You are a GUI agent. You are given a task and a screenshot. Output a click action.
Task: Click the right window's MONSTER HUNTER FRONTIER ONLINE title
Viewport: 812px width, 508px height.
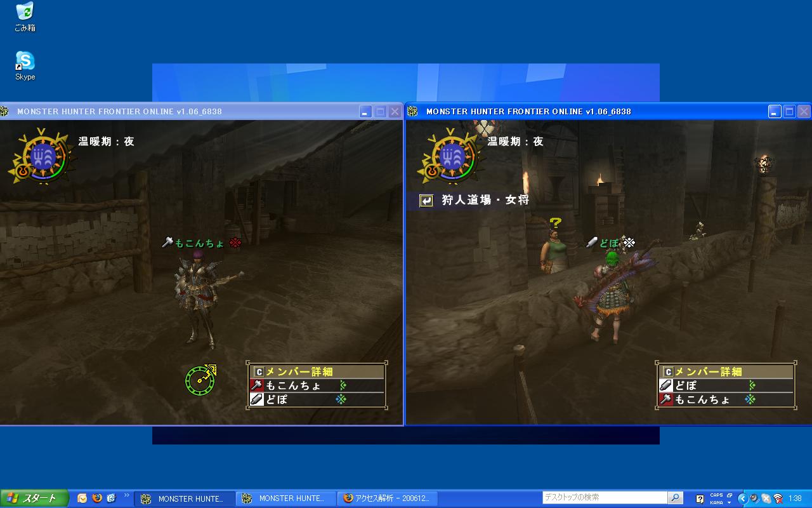click(x=528, y=112)
